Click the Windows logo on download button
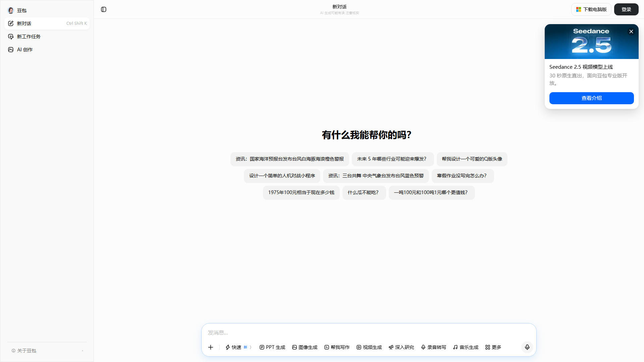Viewport: 644px width, 362px height. (x=579, y=9)
